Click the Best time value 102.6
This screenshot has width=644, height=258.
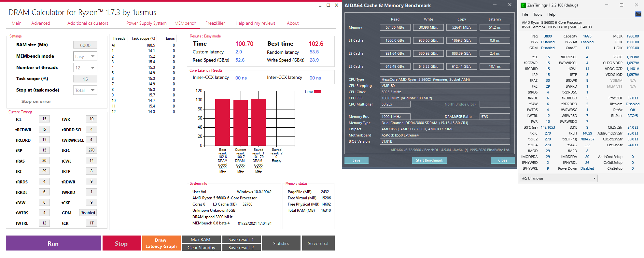pyautogui.click(x=316, y=44)
